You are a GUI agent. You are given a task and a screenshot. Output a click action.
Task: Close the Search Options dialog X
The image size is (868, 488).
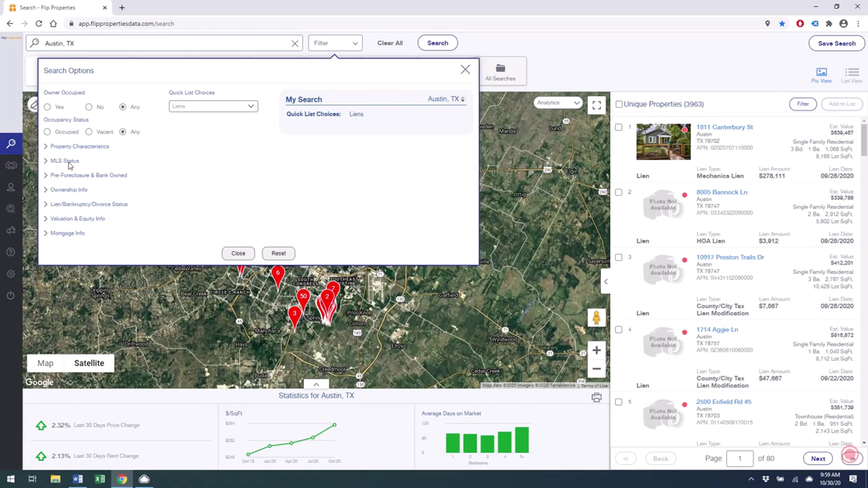465,69
